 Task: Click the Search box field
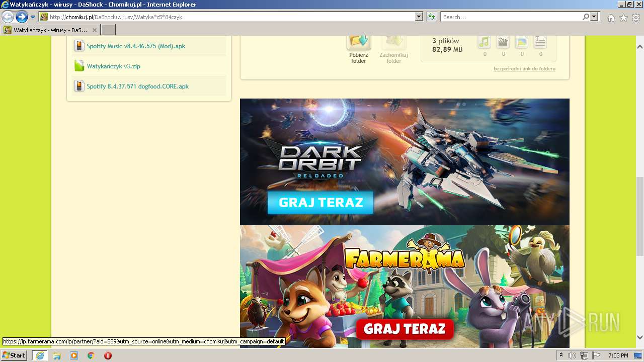pos(511,17)
